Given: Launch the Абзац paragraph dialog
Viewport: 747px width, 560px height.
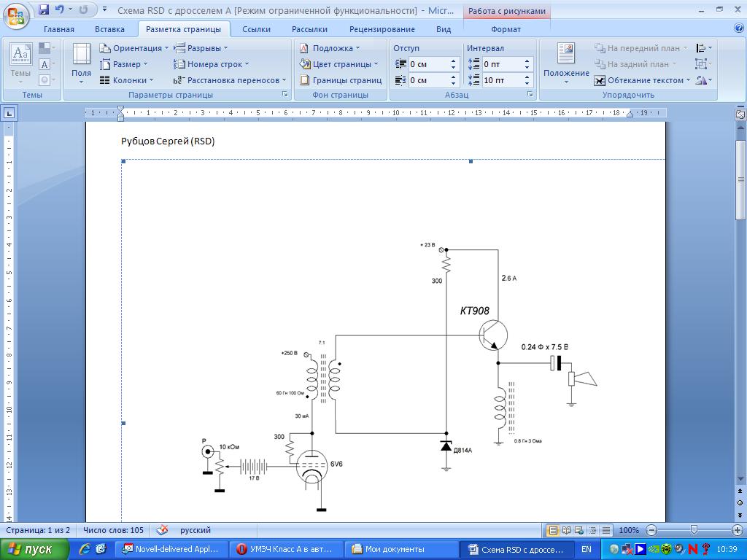Looking at the screenshot, I should [x=530, y=95].
